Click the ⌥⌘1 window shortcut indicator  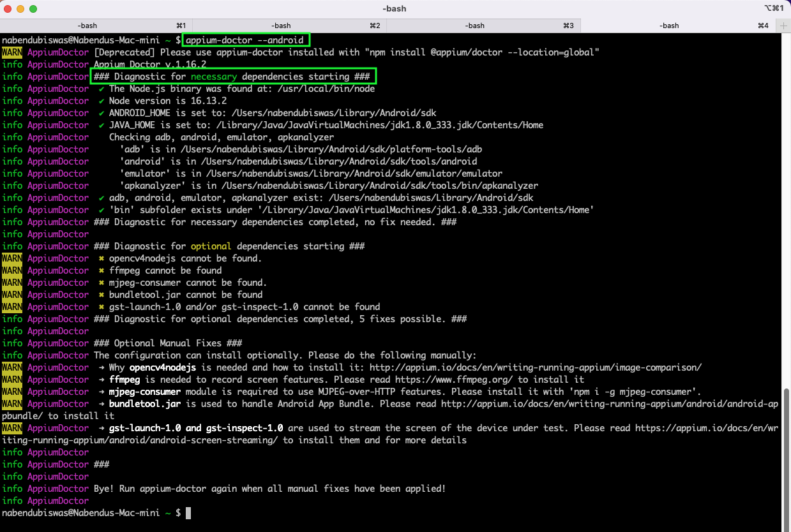point(773,9)
